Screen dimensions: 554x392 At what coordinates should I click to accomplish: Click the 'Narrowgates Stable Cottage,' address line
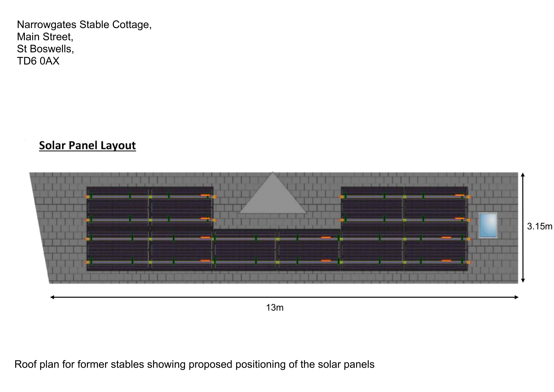tap(84, 25)
